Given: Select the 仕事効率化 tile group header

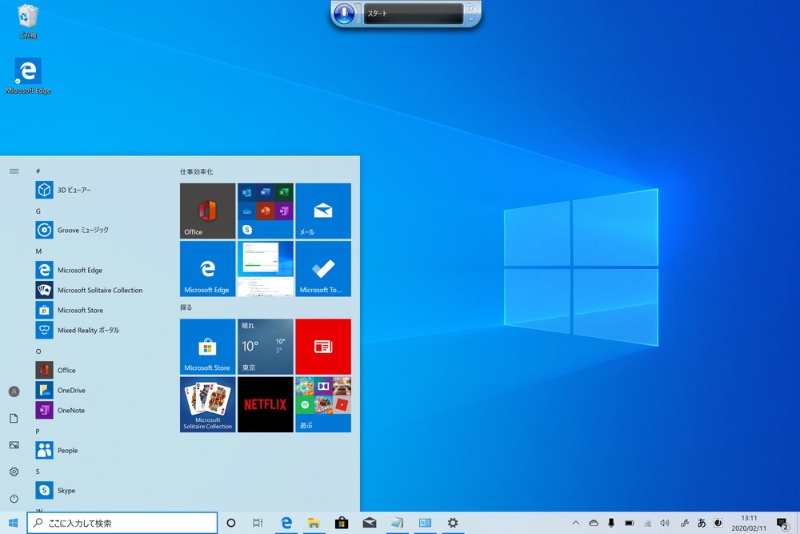Looking at the screenshot, I should (196, 172).
